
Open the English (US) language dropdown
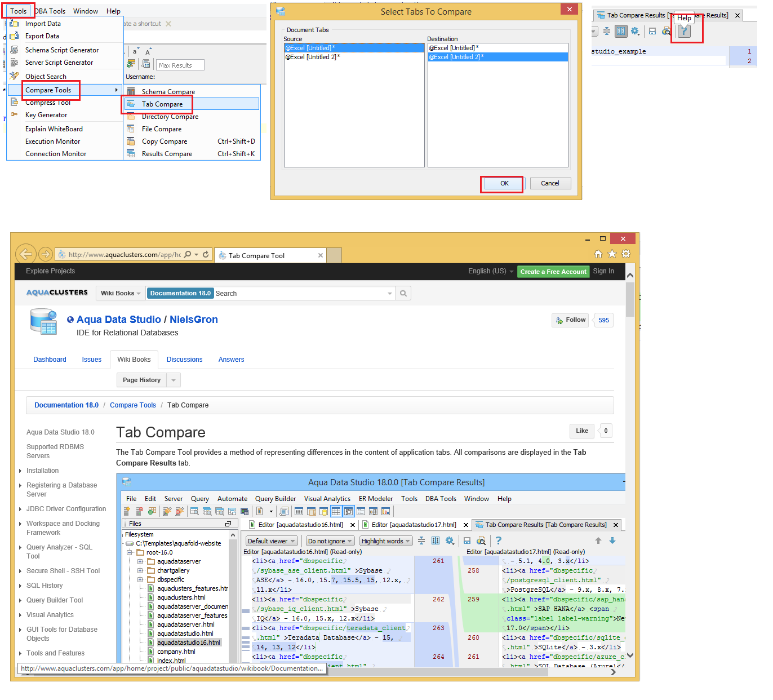coord(491,271)
